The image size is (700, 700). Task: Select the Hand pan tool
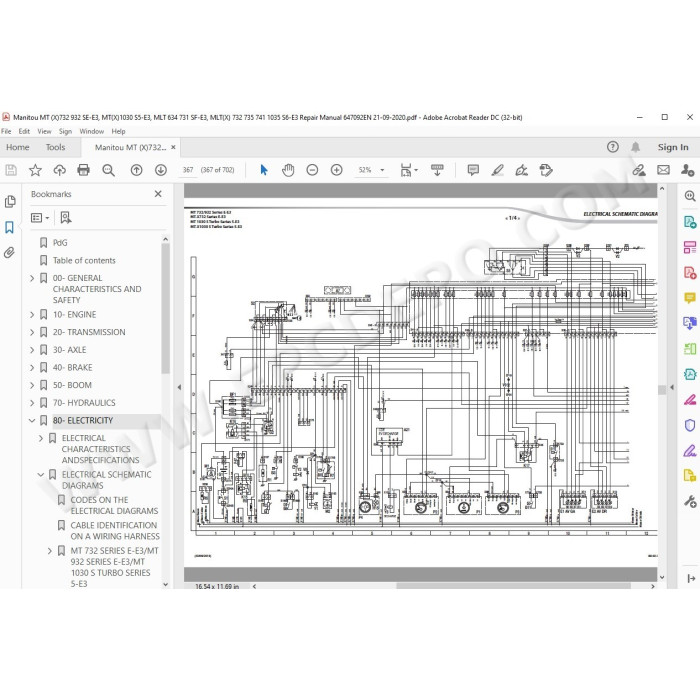(x=288, y=170)
